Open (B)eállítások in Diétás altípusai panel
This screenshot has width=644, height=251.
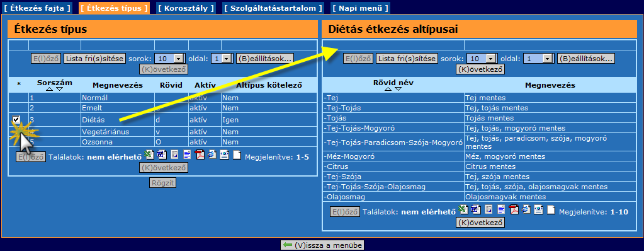point(586,59)
